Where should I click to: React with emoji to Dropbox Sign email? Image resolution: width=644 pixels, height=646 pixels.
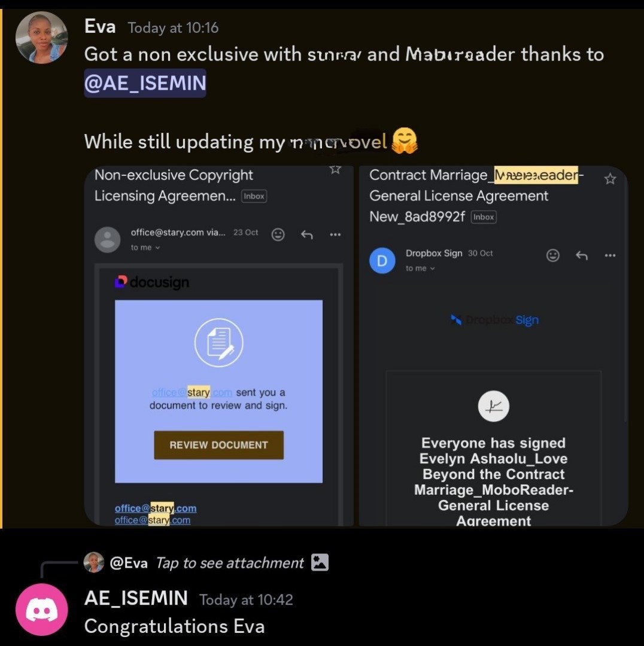552,255
